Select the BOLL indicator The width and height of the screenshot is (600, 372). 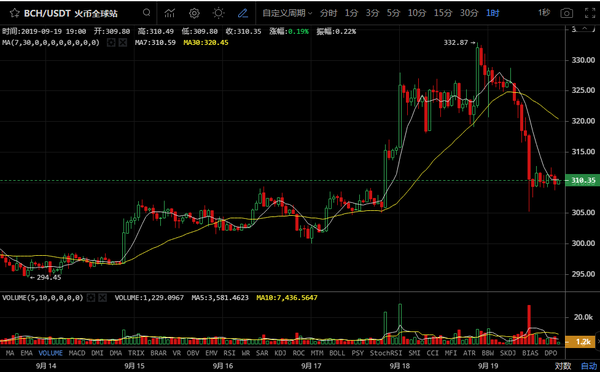click(337, 353)
